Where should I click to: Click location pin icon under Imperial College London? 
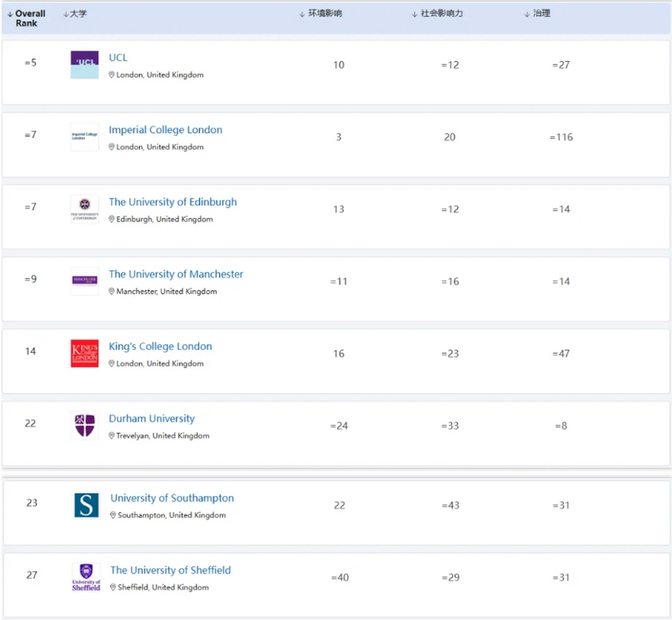click(111, 147)
